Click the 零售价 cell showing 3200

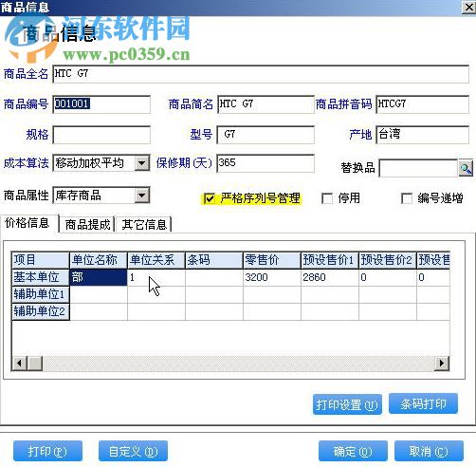[x=272, y=277]
